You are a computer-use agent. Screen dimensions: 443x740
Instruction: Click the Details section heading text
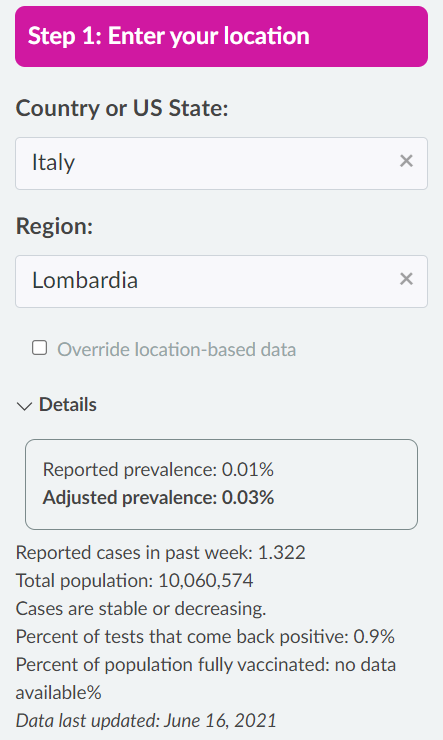68,405
